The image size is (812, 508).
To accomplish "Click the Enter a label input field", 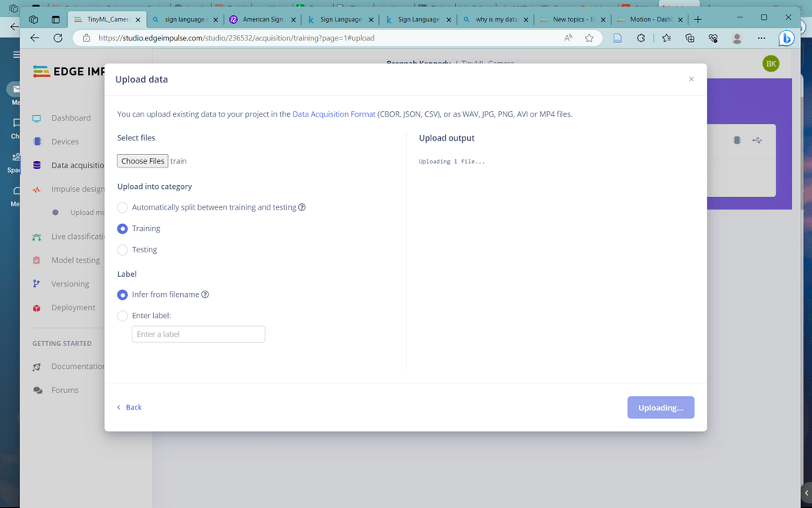I will click(197, 333).
